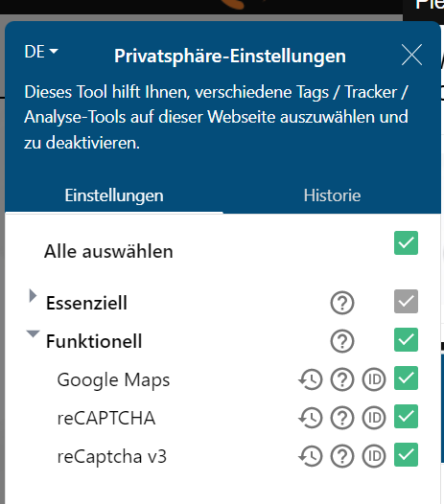Open history icon for reCaptcha v3

310,456
